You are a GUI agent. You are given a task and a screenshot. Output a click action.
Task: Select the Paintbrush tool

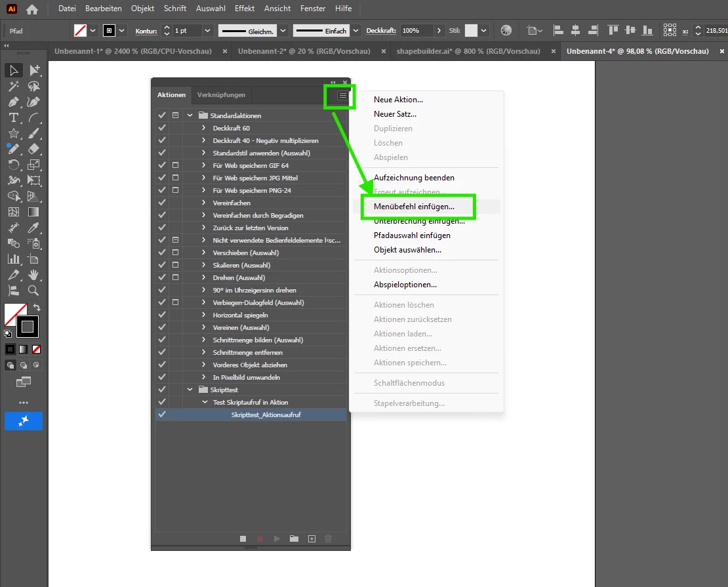point(34,134)
